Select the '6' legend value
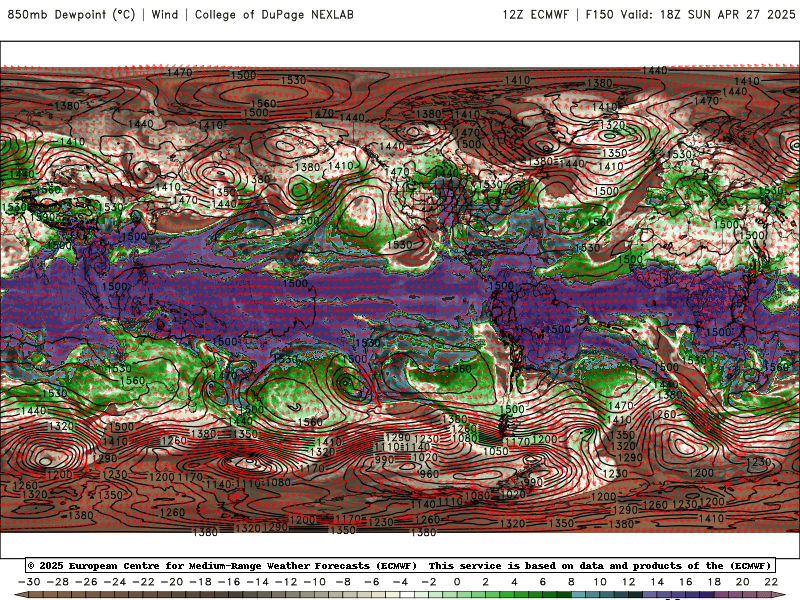Image resolution: width=800 pixels, height=600 pixels. point(543,582)
